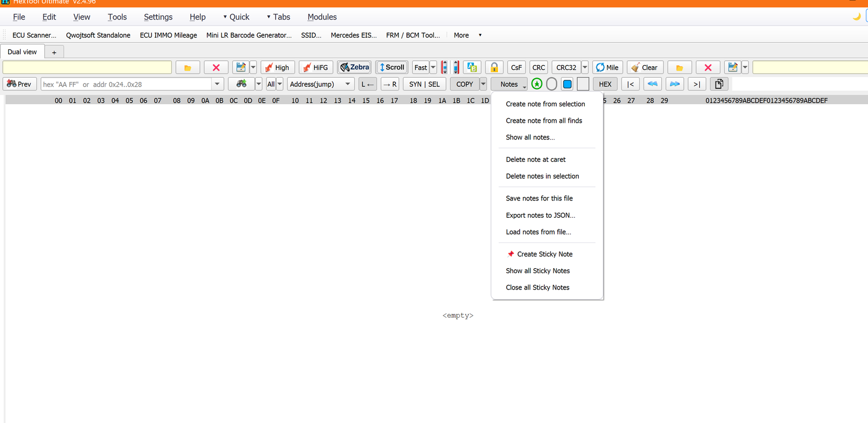Expand next-search binoculars dropdown arrow
Screen dimensions: 868x423
coord(258,84)
